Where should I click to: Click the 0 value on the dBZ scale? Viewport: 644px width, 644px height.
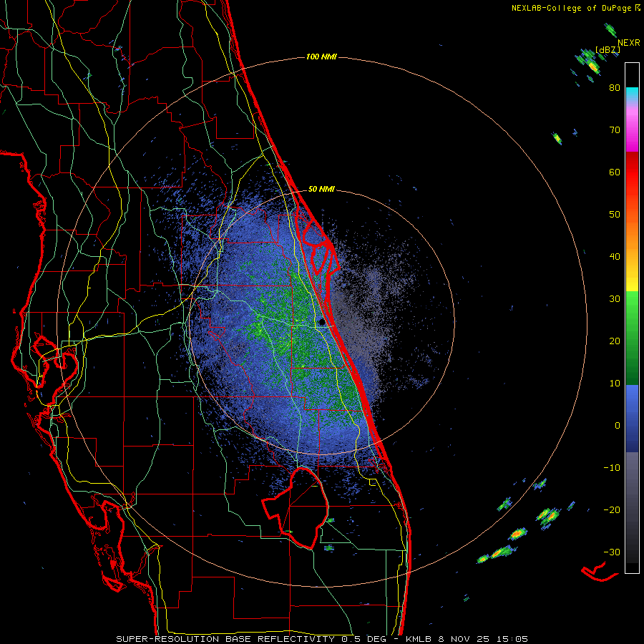618,426
